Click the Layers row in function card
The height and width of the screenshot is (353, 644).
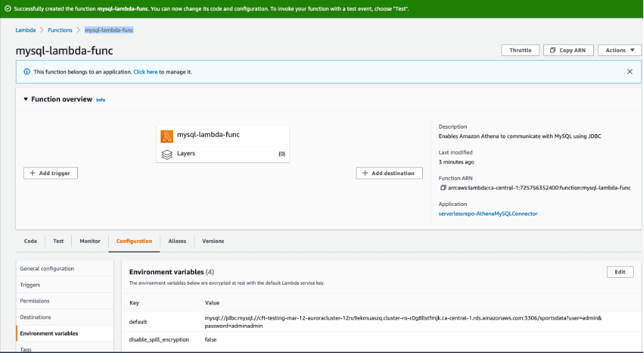pyautogui.click(x=223, y=154)
